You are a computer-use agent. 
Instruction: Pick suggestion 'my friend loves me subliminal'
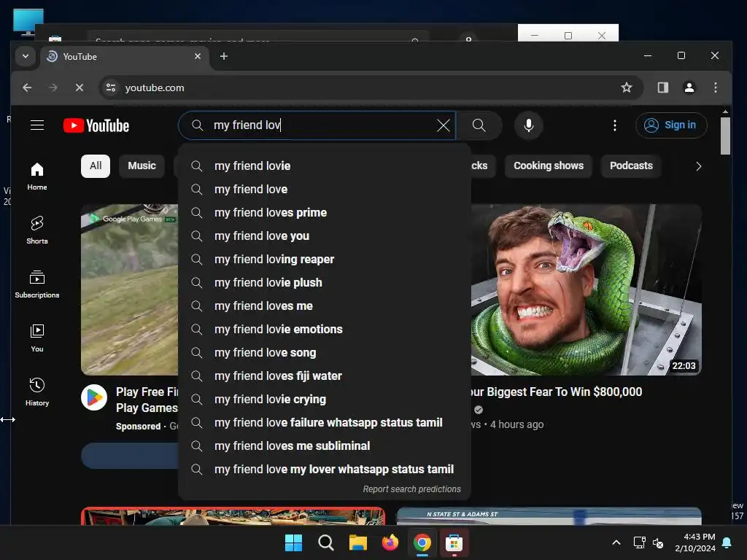325,446
